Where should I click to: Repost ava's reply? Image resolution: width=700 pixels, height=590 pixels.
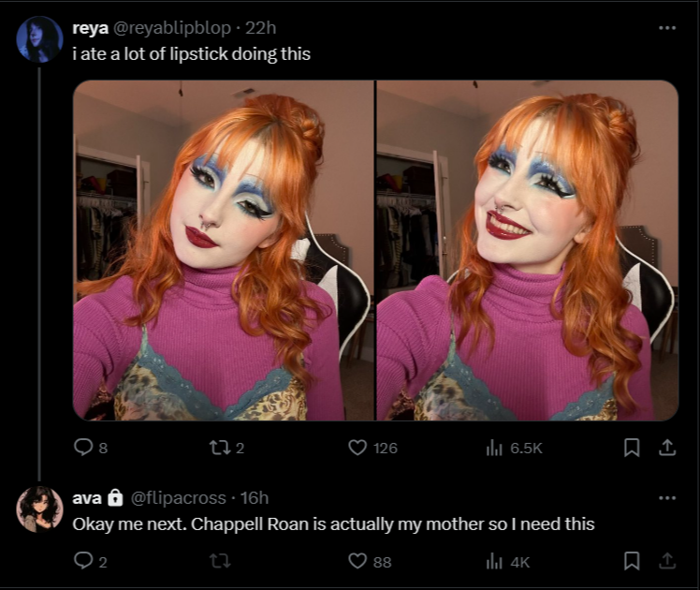point(220,561)
